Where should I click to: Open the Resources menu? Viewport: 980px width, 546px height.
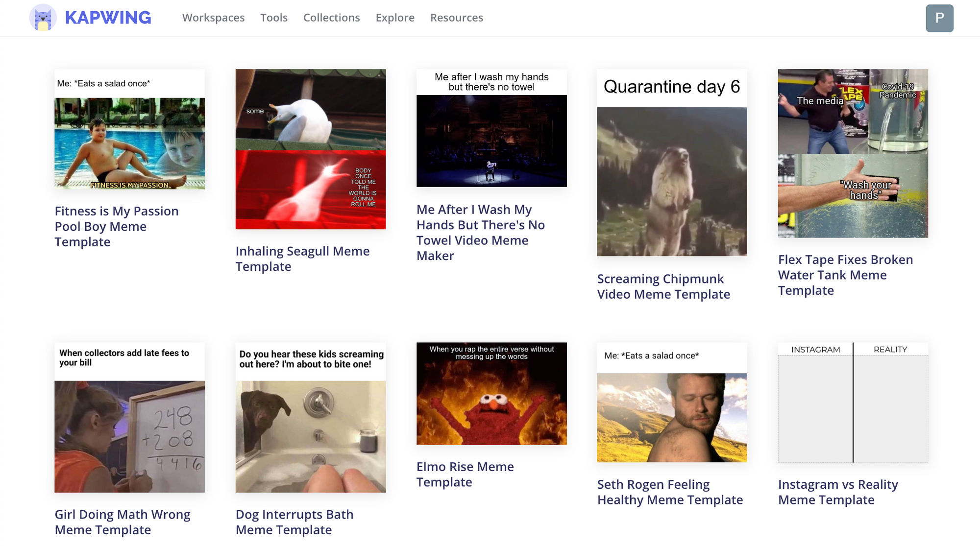[456, 18]
